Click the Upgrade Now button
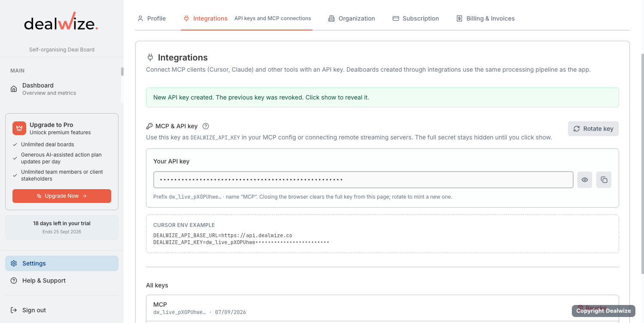This screenshot has height=323, width=644. click(62, 196)
